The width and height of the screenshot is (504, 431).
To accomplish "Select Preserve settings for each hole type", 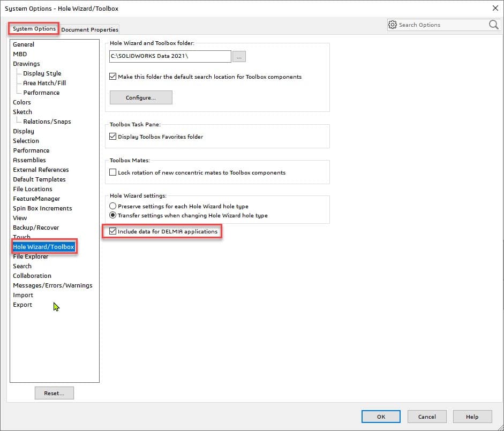I will [x=112, y=206].
